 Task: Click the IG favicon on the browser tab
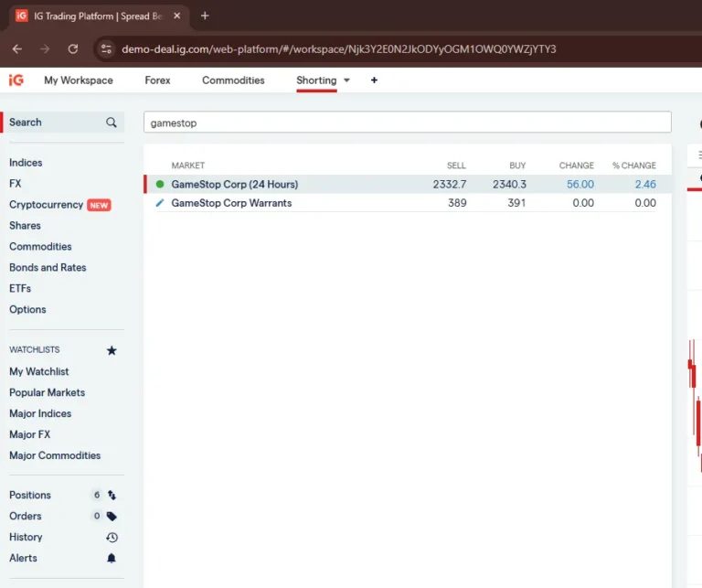pos(22,16)
